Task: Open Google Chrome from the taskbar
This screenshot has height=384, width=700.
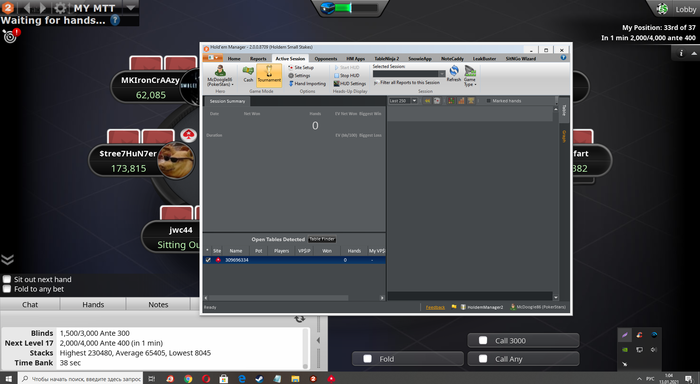Action: click(x=188, y=379)
